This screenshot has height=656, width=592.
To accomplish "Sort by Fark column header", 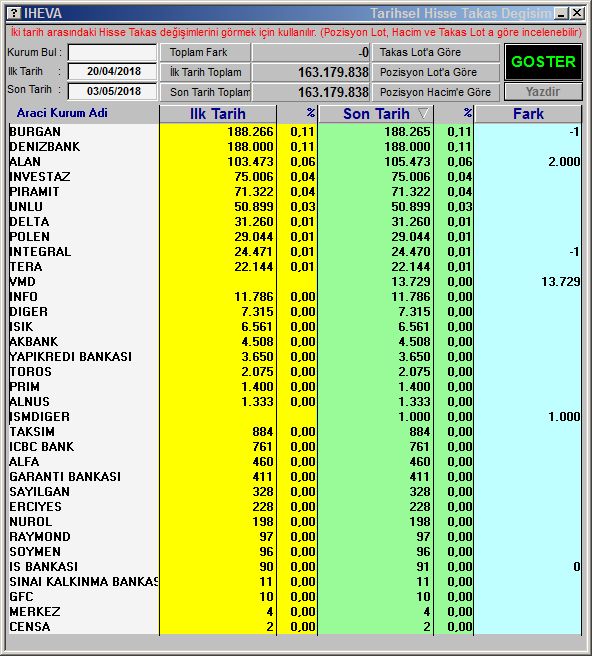I will [528, 114].
